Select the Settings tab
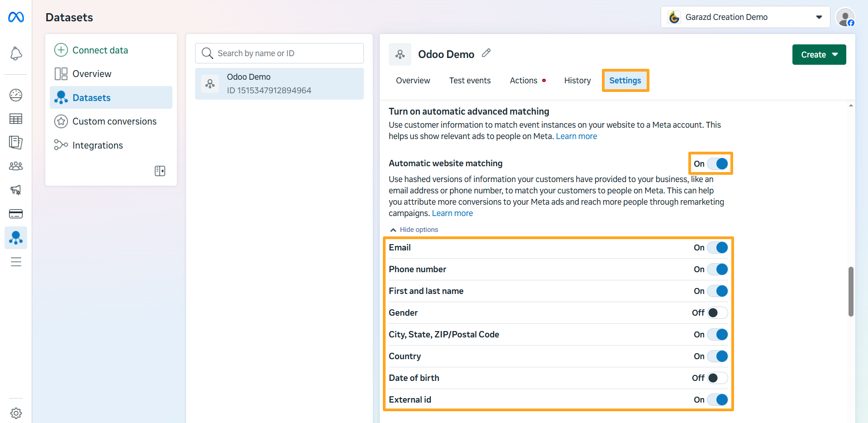 (x=625, y=81)
